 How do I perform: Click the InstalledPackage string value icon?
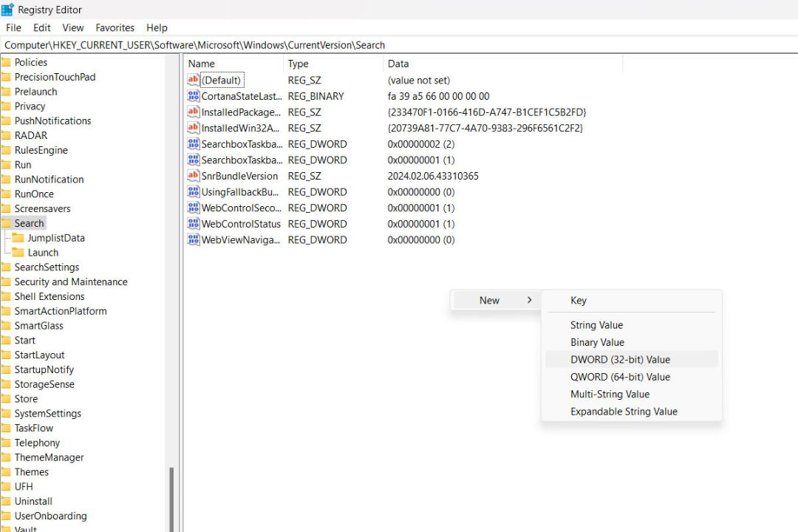point(194,112)
